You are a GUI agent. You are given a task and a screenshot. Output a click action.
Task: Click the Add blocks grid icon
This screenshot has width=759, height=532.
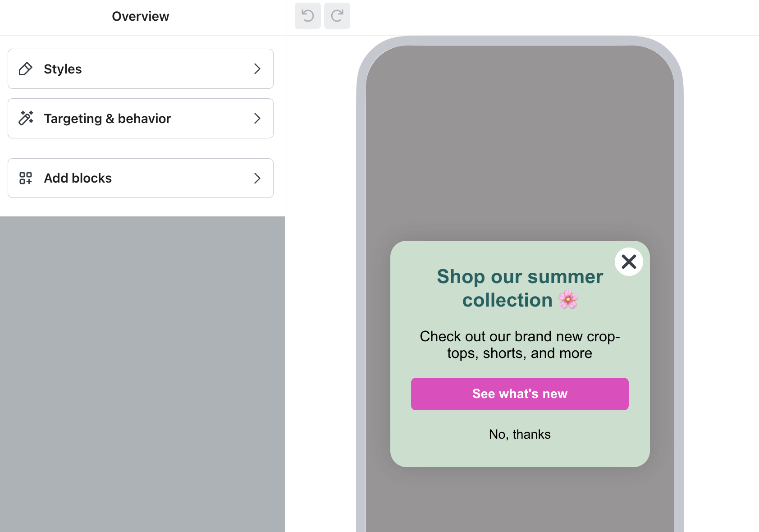click(x=26, y=178)
